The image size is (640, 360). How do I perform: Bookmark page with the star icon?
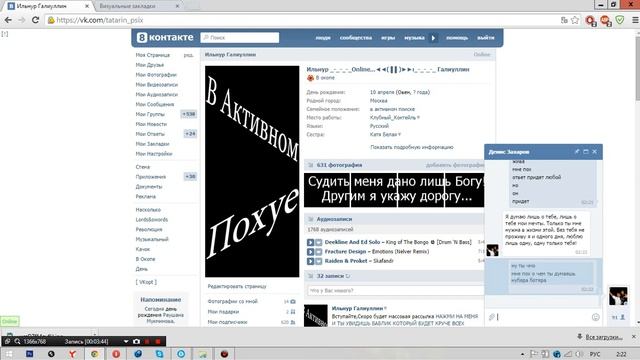(x=575, y=20)
